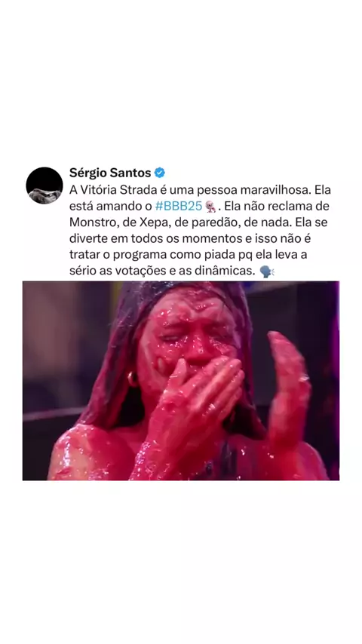Open the #BBB25 hashtag link
362x644 pixels.
[x=179, y=206]
